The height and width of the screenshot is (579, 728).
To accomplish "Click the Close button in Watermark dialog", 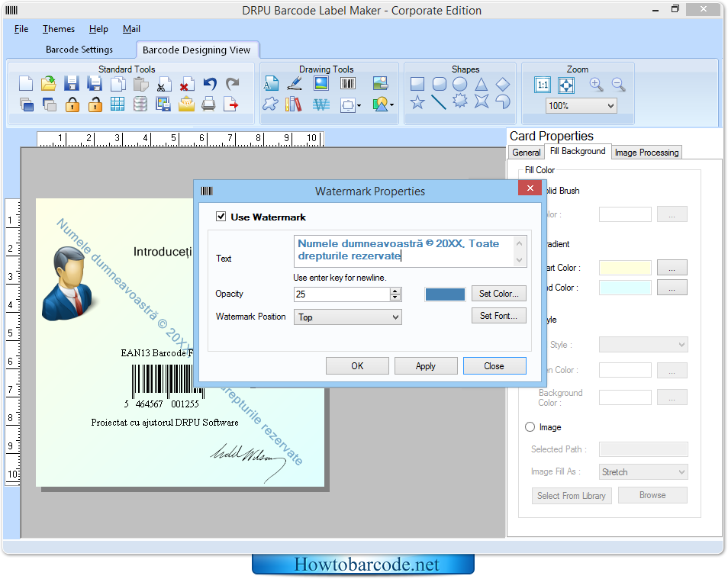I will tap(494, 366).
